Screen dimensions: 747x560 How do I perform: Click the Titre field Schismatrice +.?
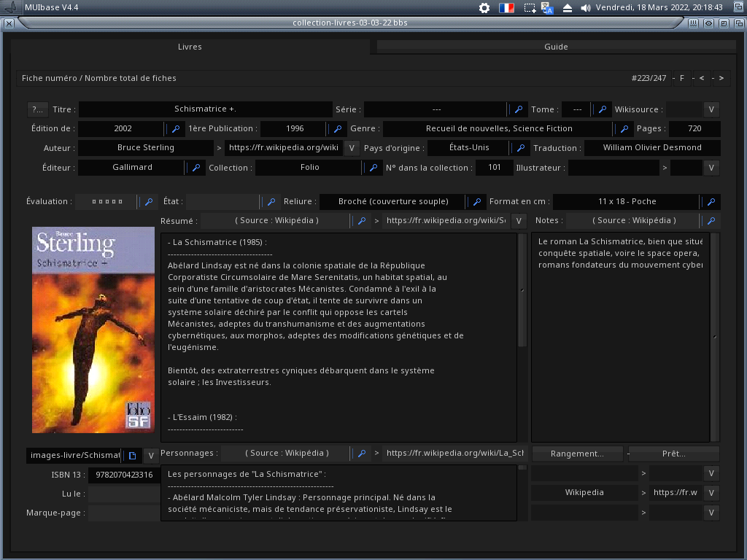205,109
